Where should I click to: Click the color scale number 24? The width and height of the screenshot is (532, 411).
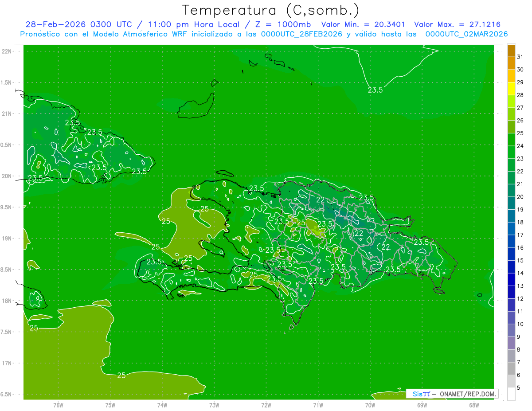[520, 146]
